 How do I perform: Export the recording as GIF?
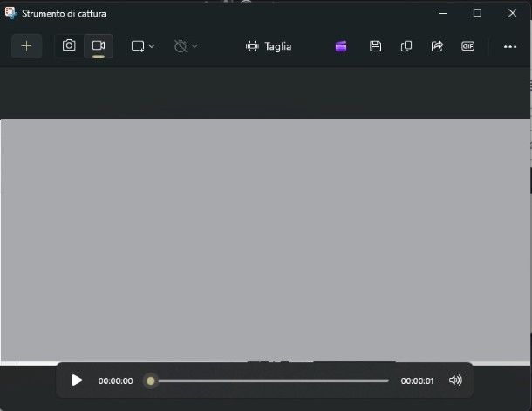click(x=467, y=46)
